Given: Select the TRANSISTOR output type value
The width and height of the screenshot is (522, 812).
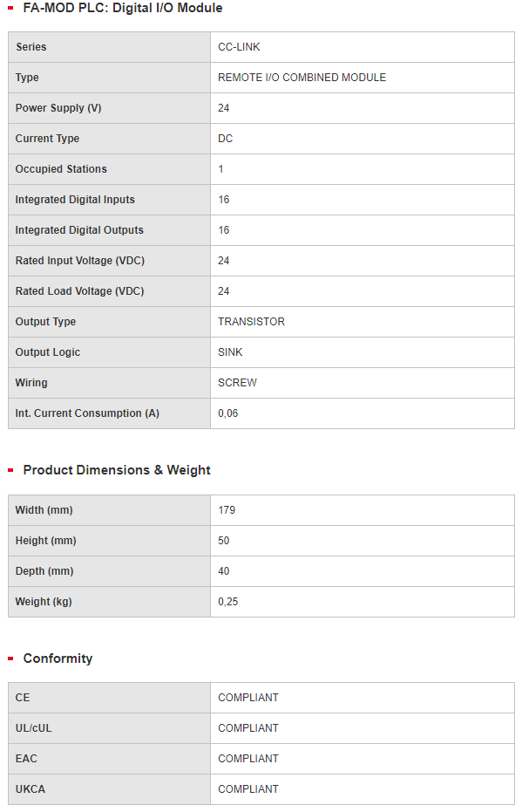Looking at the screenshot, I should pyautogui.click(x=251, y=322).
